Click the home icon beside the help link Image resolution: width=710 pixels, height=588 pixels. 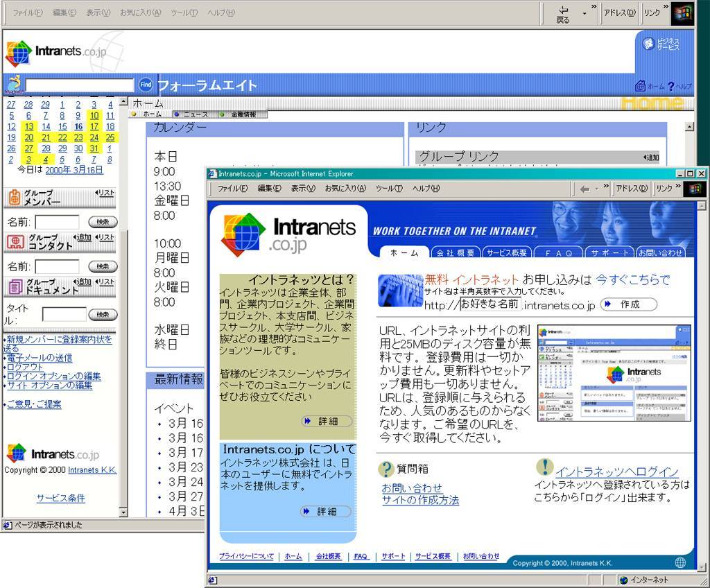(641, 86)
